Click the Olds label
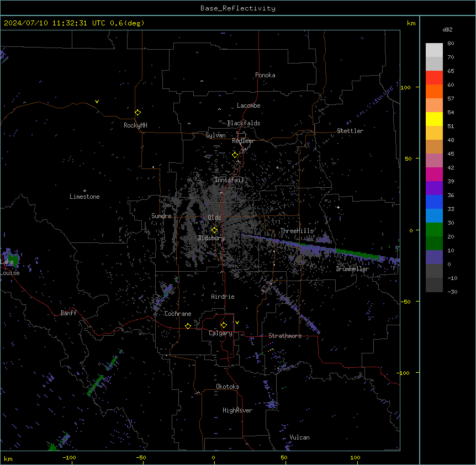This screenshot has width=476, height=465. 214,218
